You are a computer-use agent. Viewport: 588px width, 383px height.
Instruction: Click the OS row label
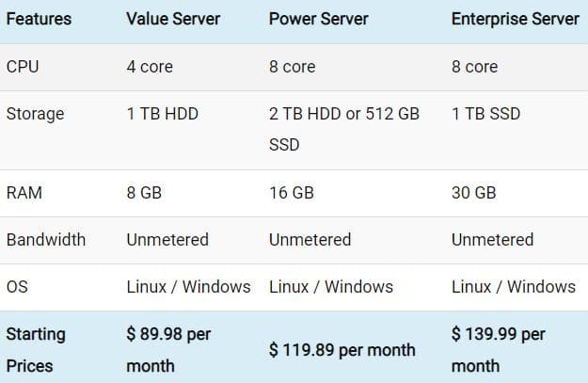pos(17,286)
